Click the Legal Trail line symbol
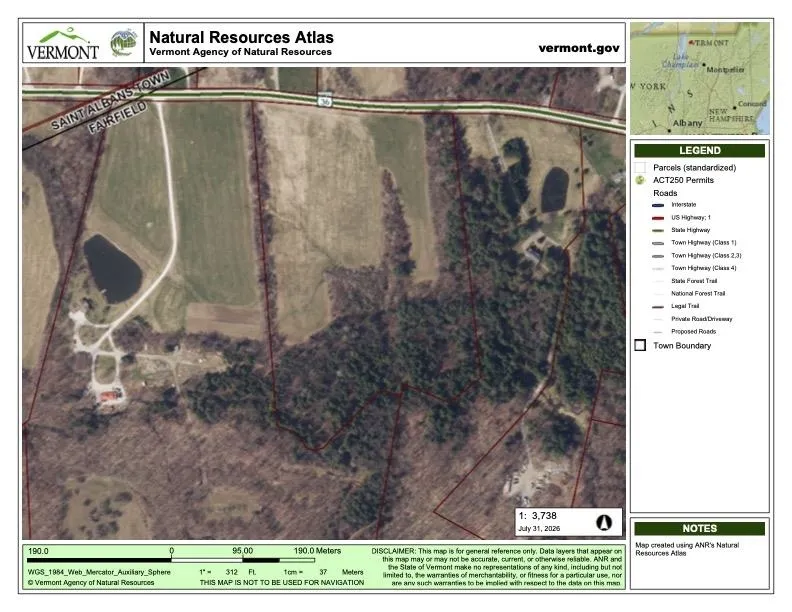Viewport: 792px width, 612px height. (658, 307)
